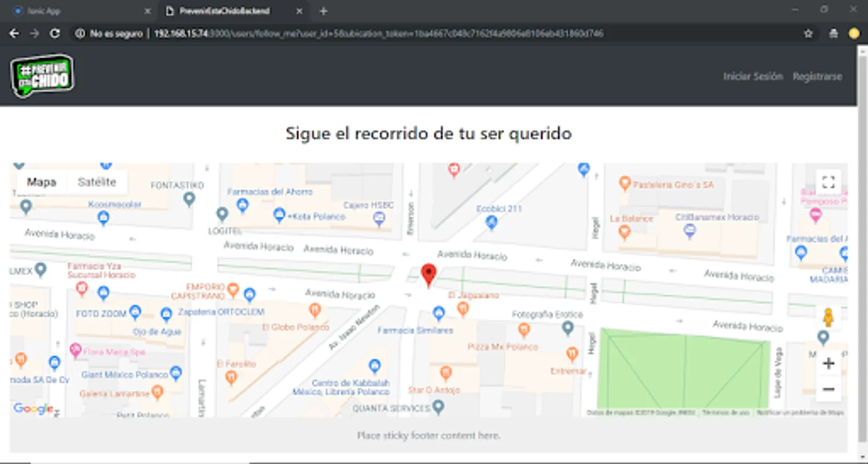868x464 pixels.
Task: Zoom in on the map
Action: click(828, 363)
